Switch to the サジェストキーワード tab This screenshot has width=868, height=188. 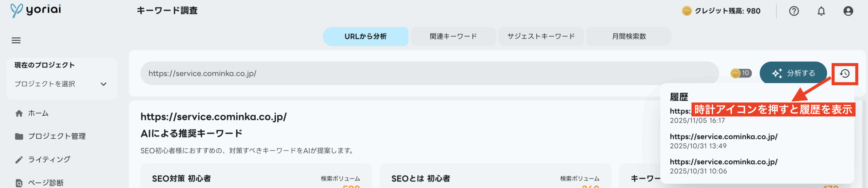point(541,37)
